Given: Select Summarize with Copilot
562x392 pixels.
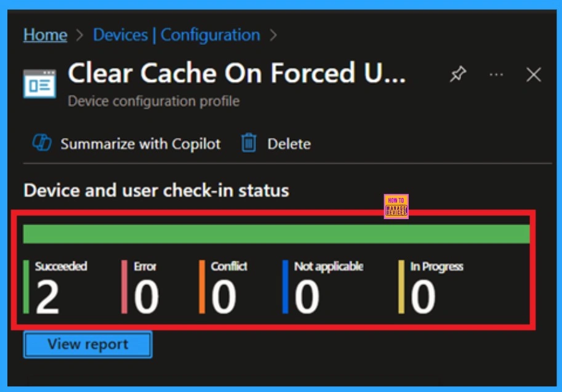Looking at the screenshot, I should (140, 144).
